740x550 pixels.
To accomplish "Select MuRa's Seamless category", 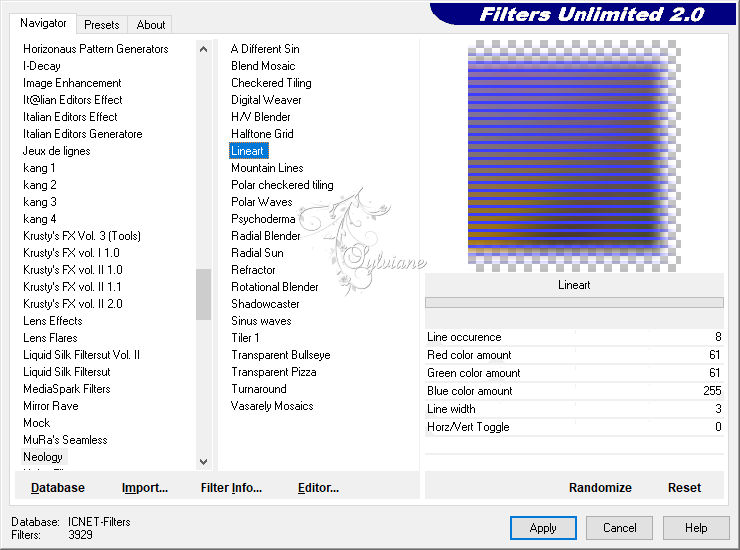I will [65, 440].
